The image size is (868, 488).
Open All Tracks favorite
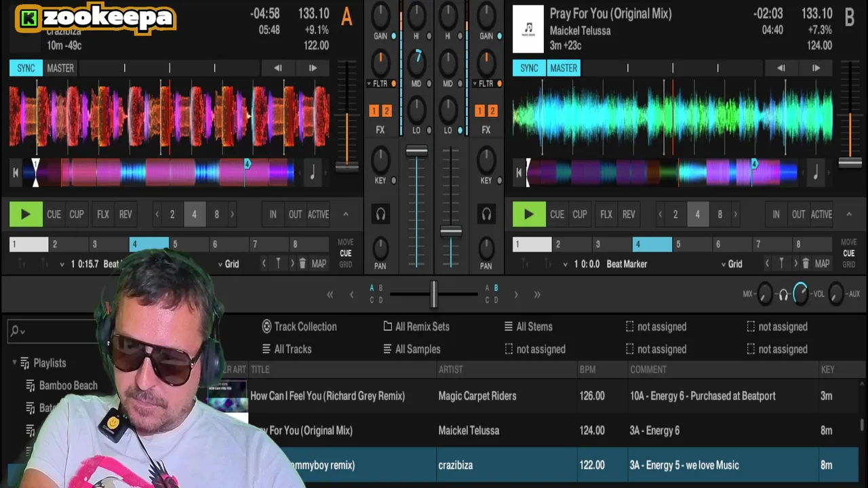[x=287, y=349]
